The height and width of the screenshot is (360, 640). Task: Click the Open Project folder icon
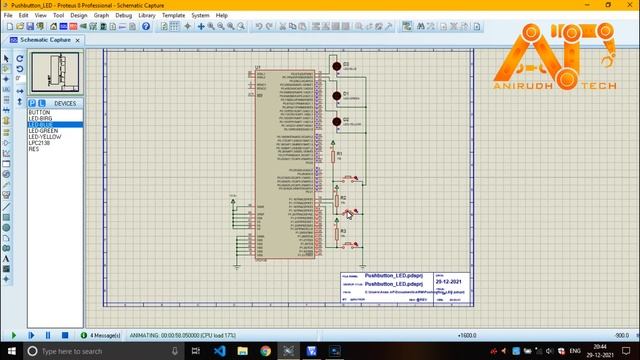(20, 27)
